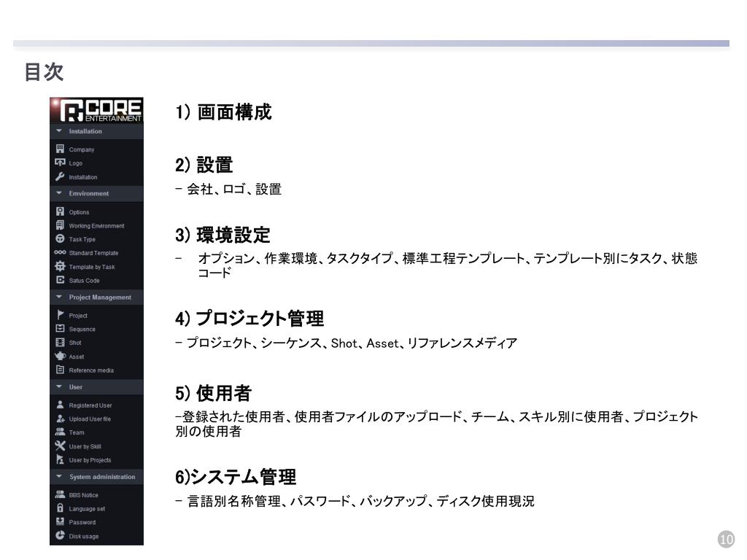Image resolution: width=747 pixels, height=560 pixels.
Task: Click the Registered User person icon
Action: click(60, 405)
